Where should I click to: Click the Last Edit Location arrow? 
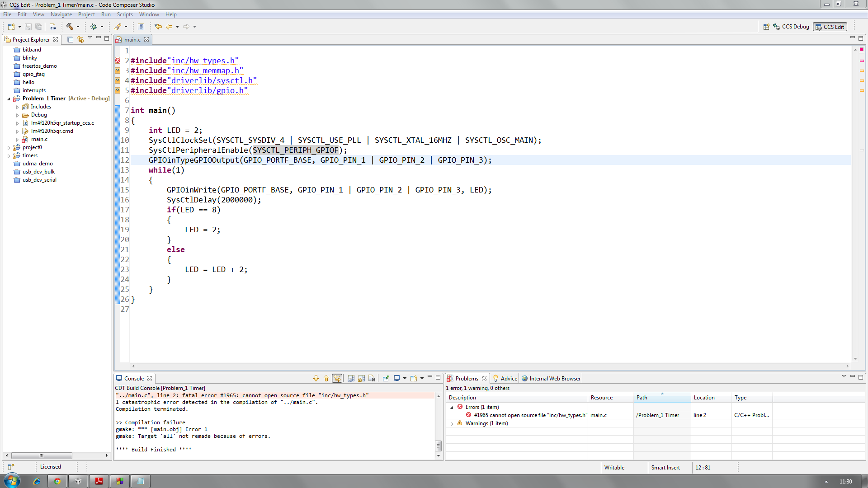click(x=158, y=27)
